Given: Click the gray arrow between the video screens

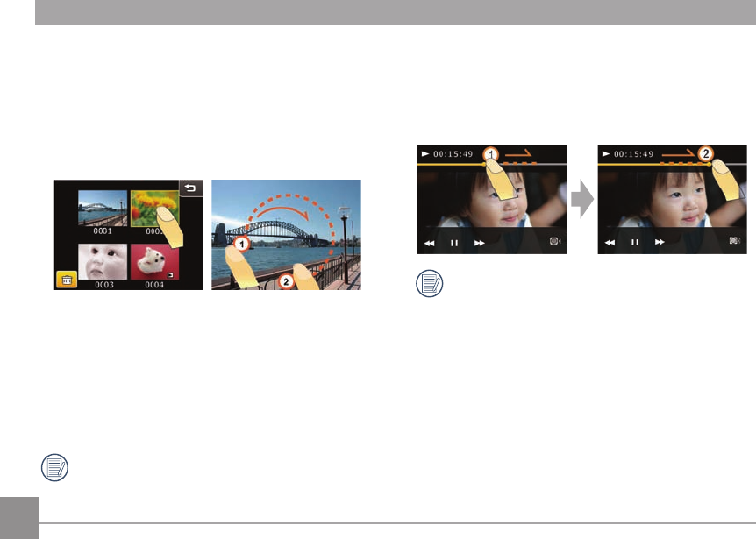Looking at the screenshot, I should tap(582, 199).
